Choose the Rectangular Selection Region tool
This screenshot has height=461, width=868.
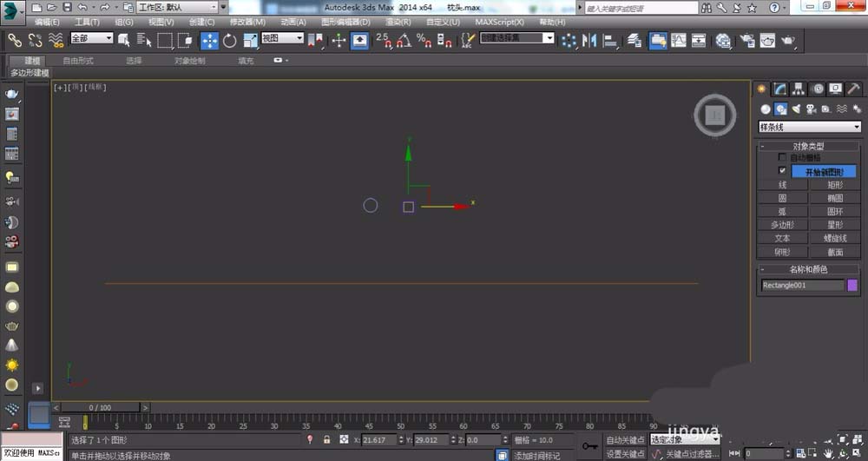[x=164, y=40]
